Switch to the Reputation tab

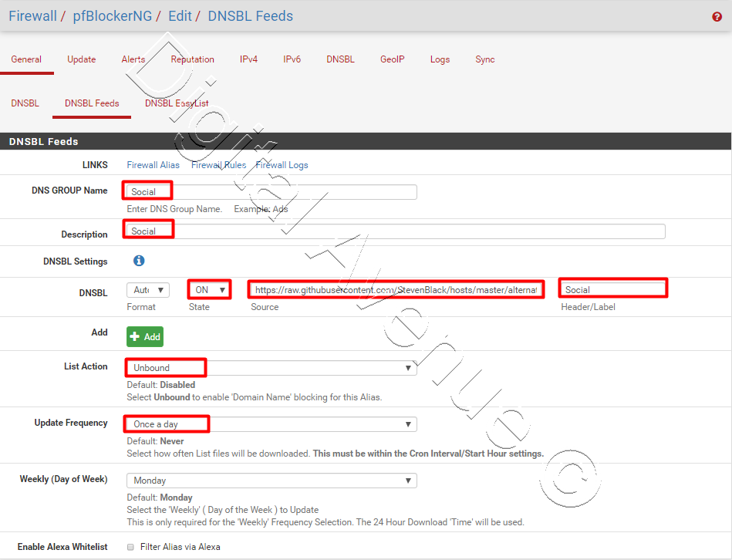(192, 59)
